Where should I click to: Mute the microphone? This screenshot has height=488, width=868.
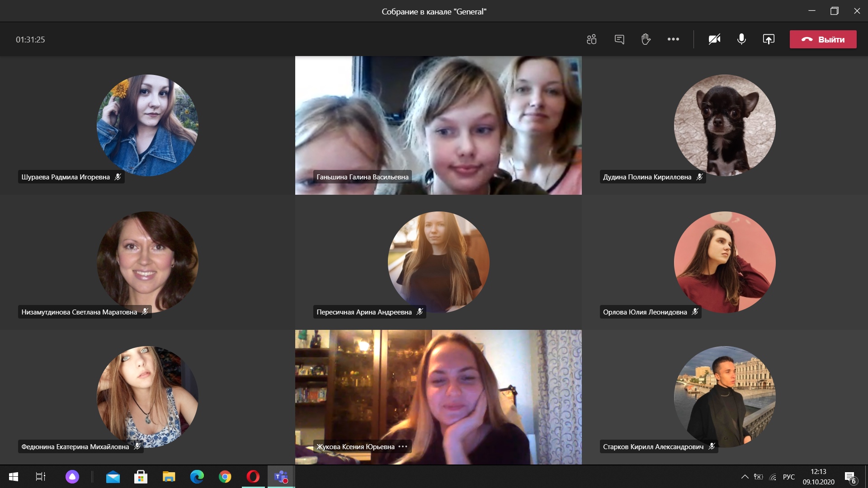[741, 39]
